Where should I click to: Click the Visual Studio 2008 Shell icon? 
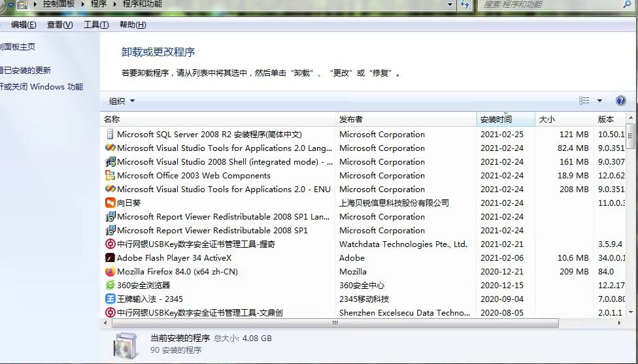coord(110,162)
